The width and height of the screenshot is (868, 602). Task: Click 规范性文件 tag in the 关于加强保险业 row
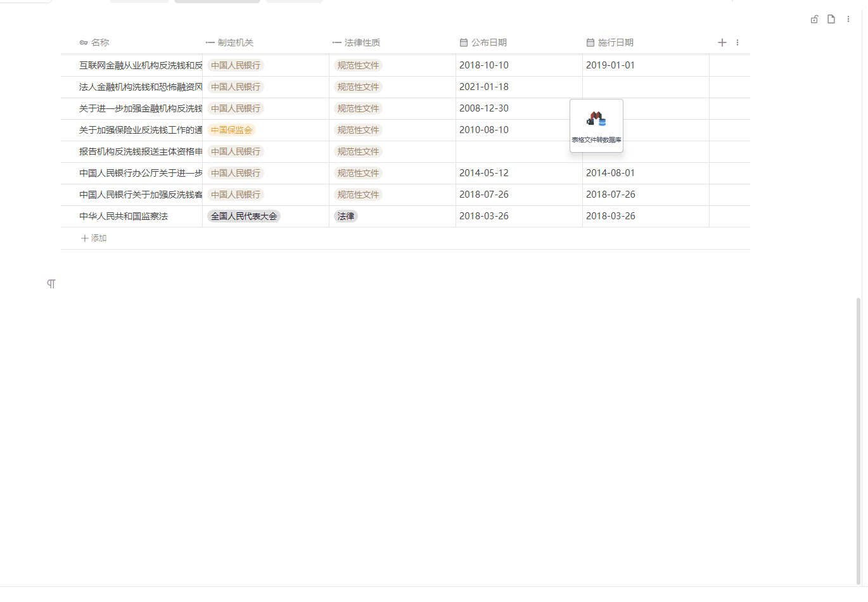[358, 130]
